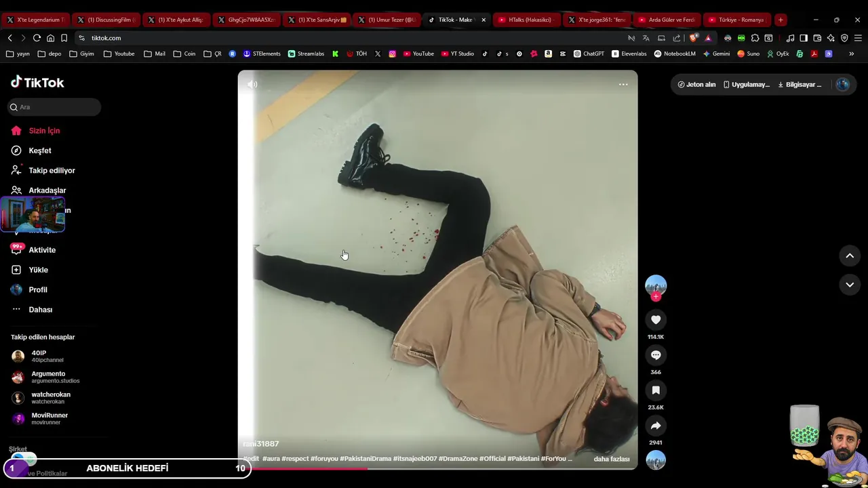Open the YT Studio bookmark
The width and height of the screenshot is (868, 488).
(x=458, y=54)
